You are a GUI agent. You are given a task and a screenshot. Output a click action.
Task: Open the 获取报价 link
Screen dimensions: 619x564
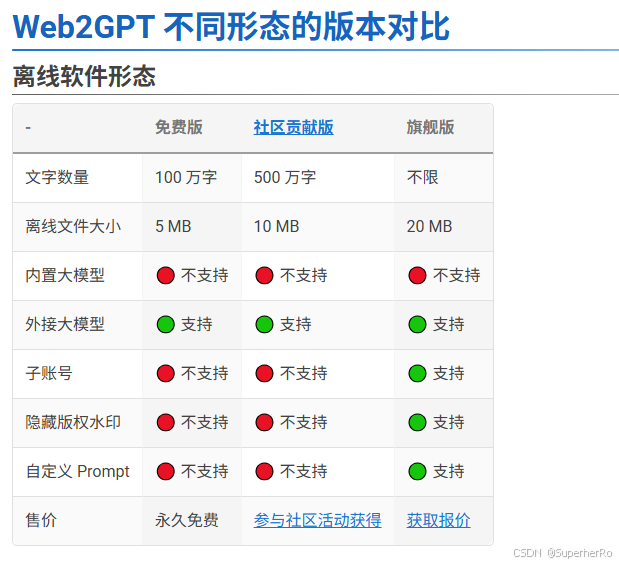(x=438, y=520)
